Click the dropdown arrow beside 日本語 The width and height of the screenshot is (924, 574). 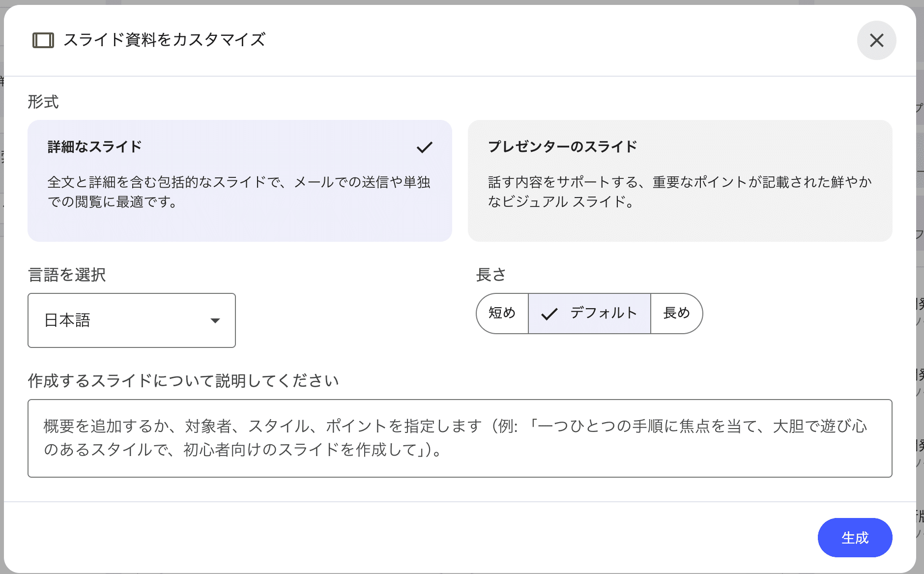(215, 320)
